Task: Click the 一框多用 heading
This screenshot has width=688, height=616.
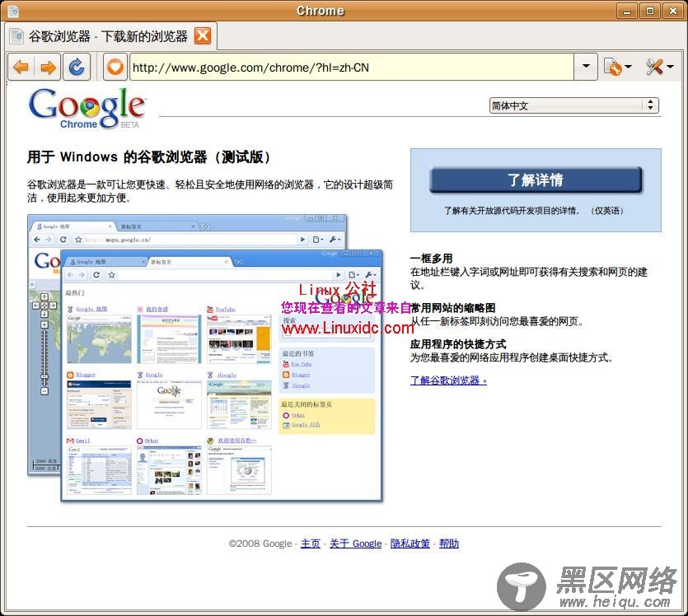Action: tap(431, 259)
